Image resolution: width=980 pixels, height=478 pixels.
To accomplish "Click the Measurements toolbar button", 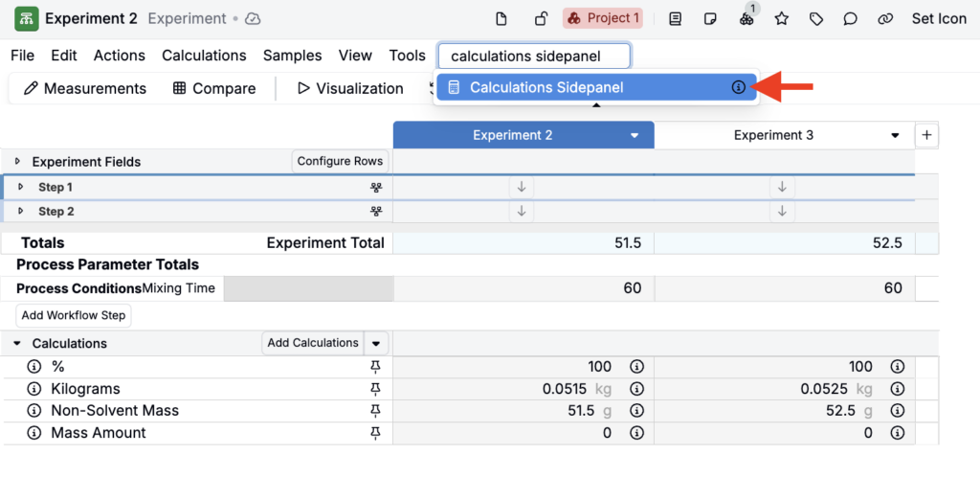I will [x=85, y=89].
